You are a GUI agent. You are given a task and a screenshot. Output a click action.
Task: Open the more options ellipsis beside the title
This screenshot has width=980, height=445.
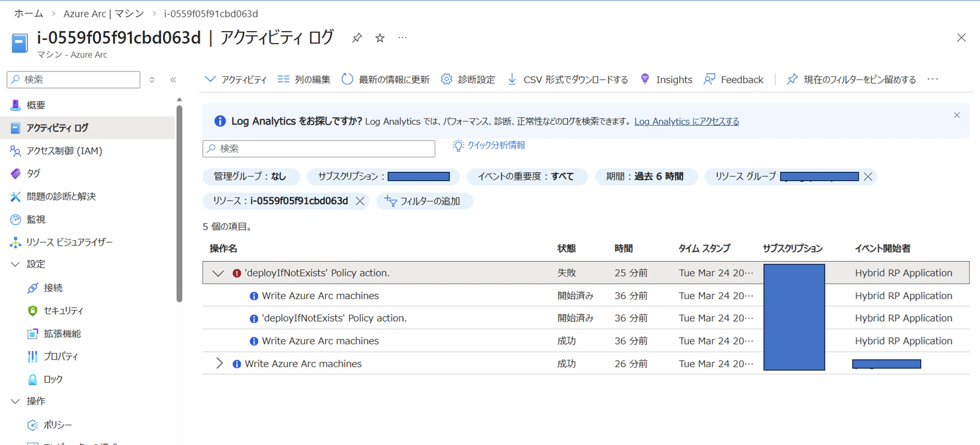tap(402, 38)
